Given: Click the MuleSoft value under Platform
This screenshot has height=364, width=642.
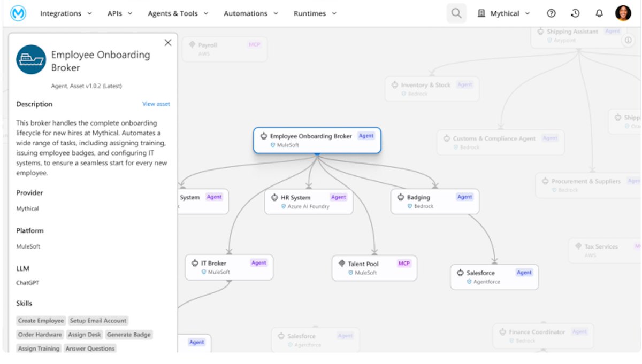Looking at the screenshot, I should pyautogui.click(x=28, y=246).
